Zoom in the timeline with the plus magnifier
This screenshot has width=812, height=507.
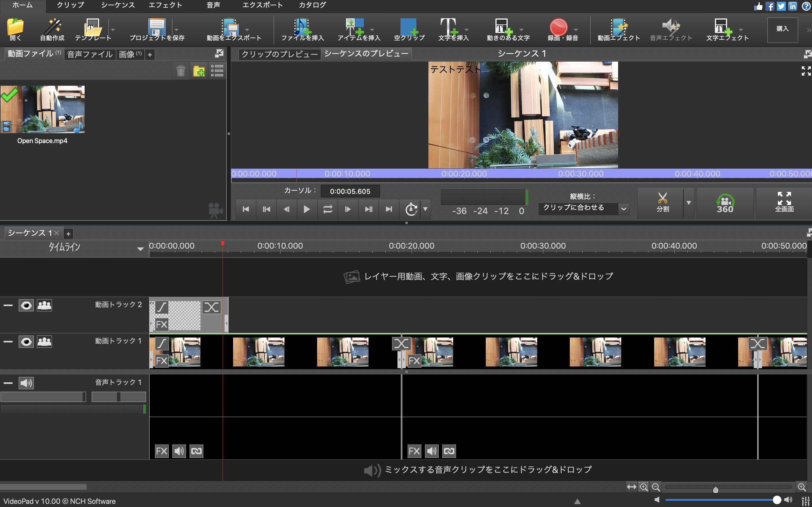pyautogui.click(x=801, y=487)
